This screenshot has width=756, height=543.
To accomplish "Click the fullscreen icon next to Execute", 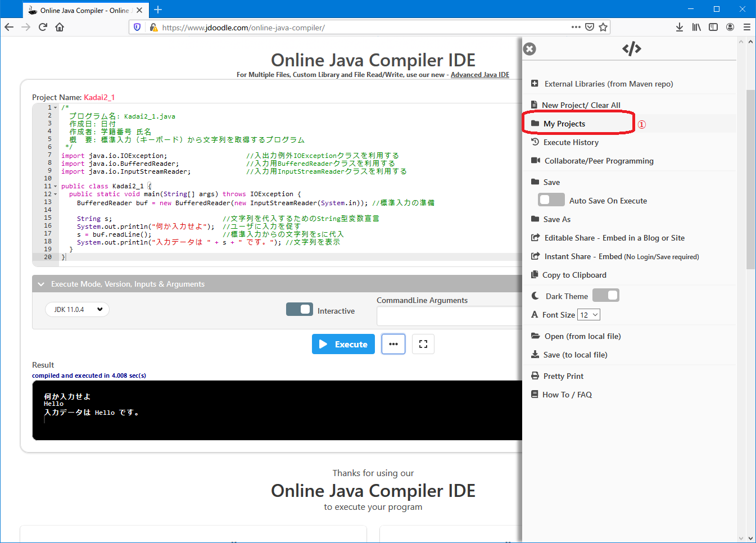I will click(x=423, y=344).
